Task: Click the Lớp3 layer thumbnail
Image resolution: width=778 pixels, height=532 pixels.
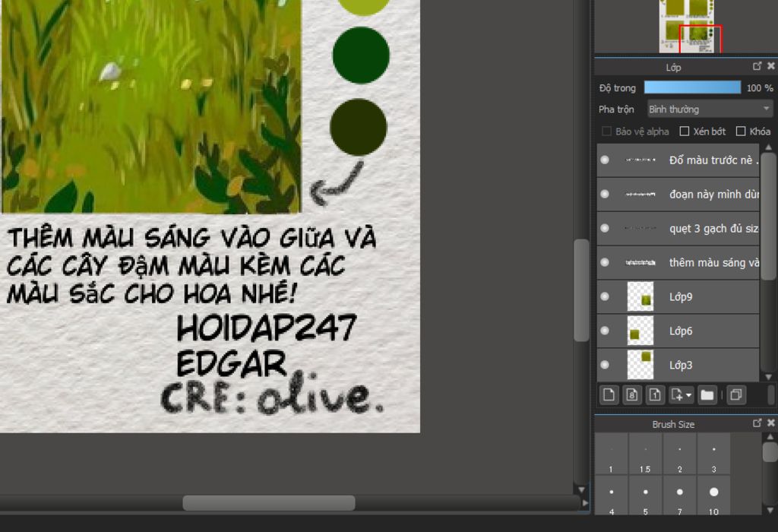Action: [x=640, y=365]
